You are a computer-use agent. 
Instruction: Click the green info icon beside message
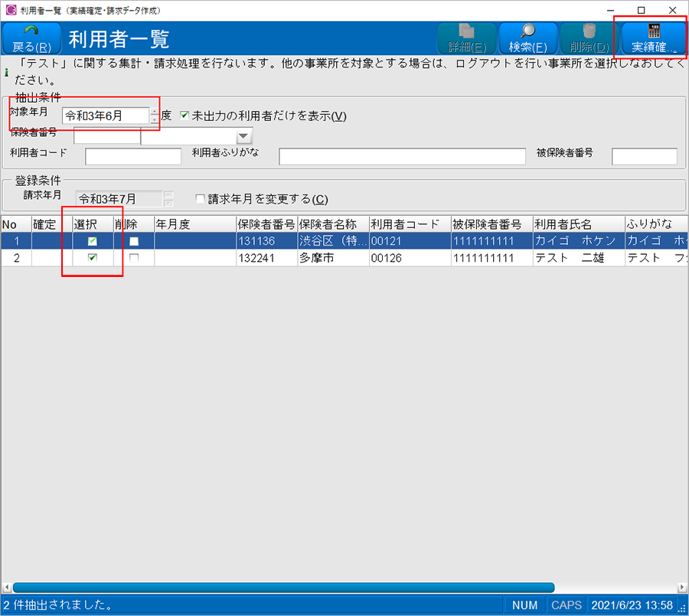point(7,73)
